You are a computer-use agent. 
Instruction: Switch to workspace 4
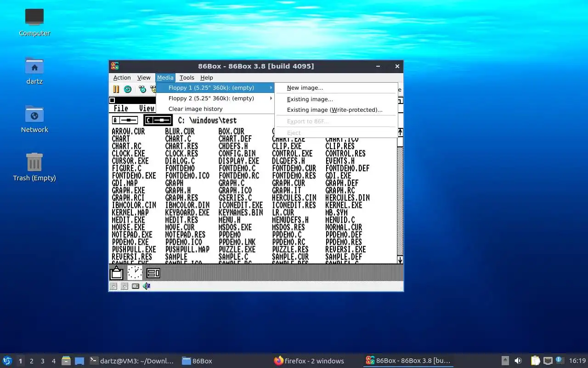point(54,361)
